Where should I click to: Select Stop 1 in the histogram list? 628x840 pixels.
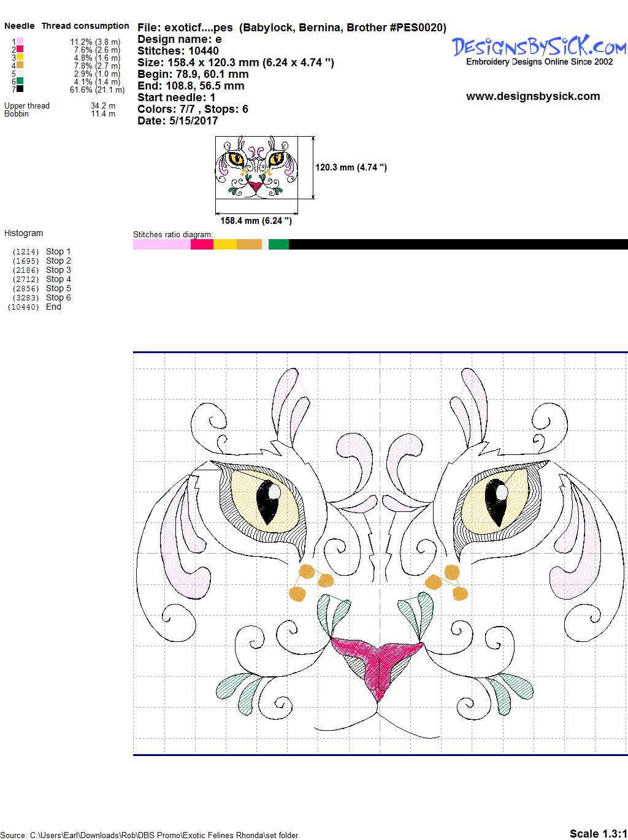(58, 251)
